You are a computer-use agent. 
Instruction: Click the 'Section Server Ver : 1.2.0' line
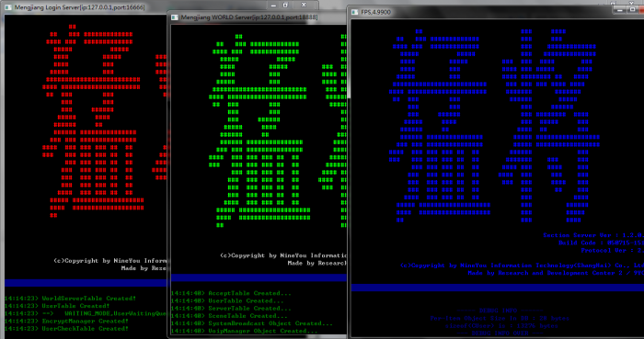[x=593, y=235]
